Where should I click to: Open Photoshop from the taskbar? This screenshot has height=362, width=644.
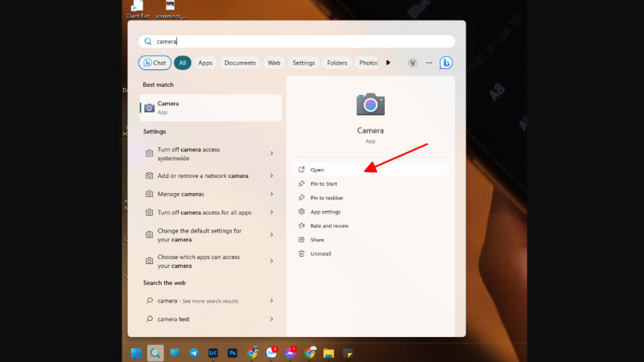click(233, 352)
